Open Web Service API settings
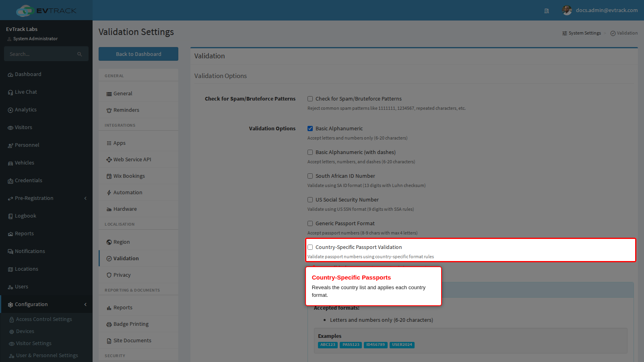The image size is (644, 362). tap(138, 160)
